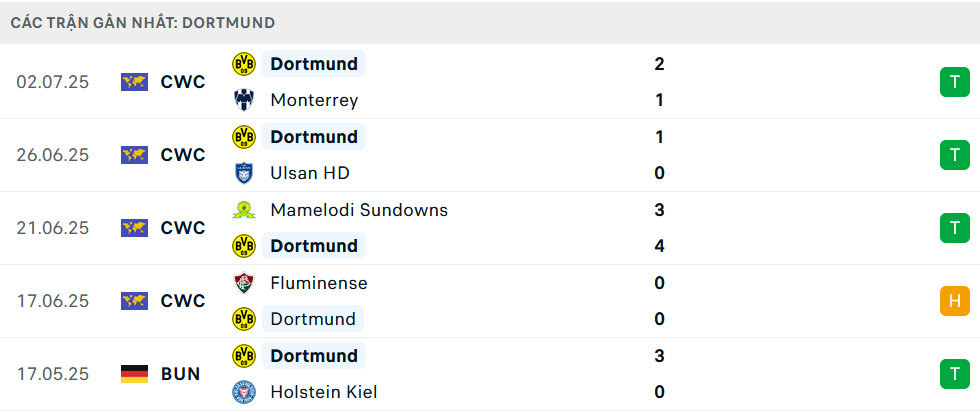Open the Fluminense team name link
The width and height of the screenshot is (980, 412).
click(319, 283)
